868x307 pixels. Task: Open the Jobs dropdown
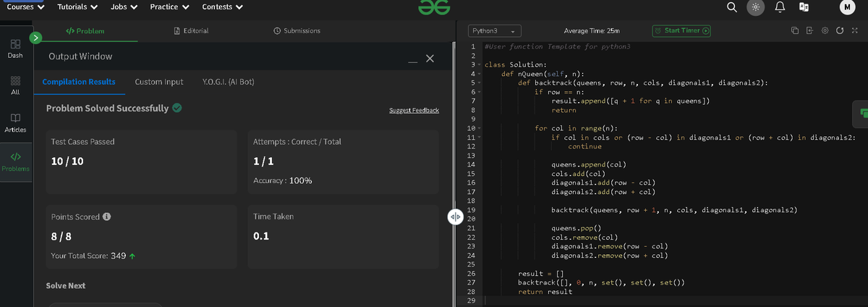point(124,7)
